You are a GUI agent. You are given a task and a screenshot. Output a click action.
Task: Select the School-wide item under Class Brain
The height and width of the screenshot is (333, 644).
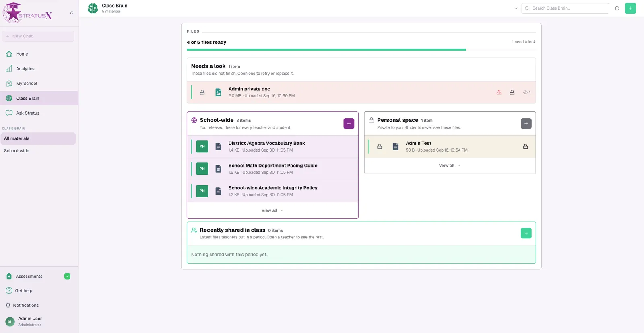pyautogui.click(x=38, y=151)
